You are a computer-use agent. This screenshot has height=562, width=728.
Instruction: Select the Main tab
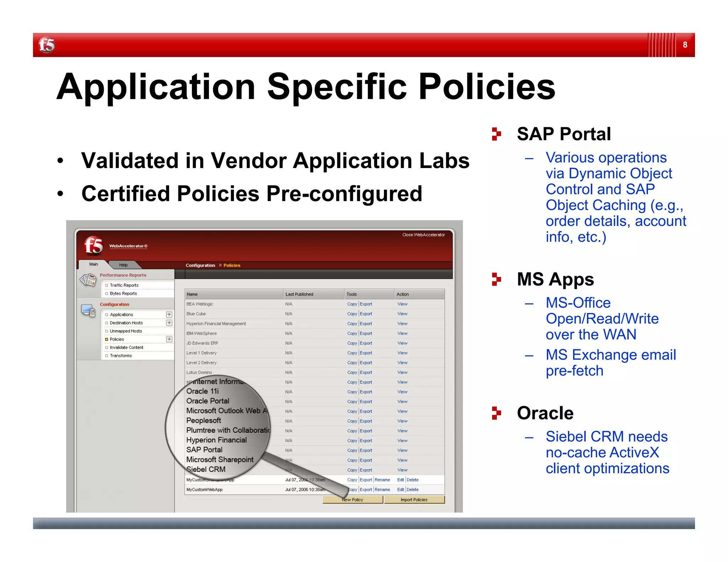93,264
